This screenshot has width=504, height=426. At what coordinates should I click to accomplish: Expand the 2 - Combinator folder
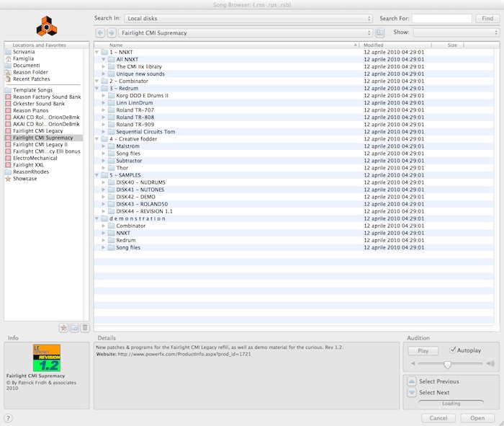point(97,81)
